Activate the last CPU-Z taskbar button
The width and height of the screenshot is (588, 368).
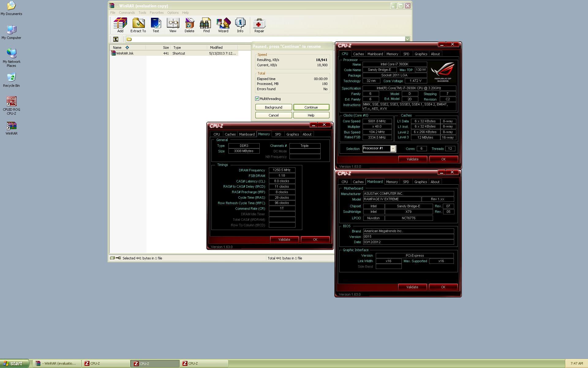(204, 363)
